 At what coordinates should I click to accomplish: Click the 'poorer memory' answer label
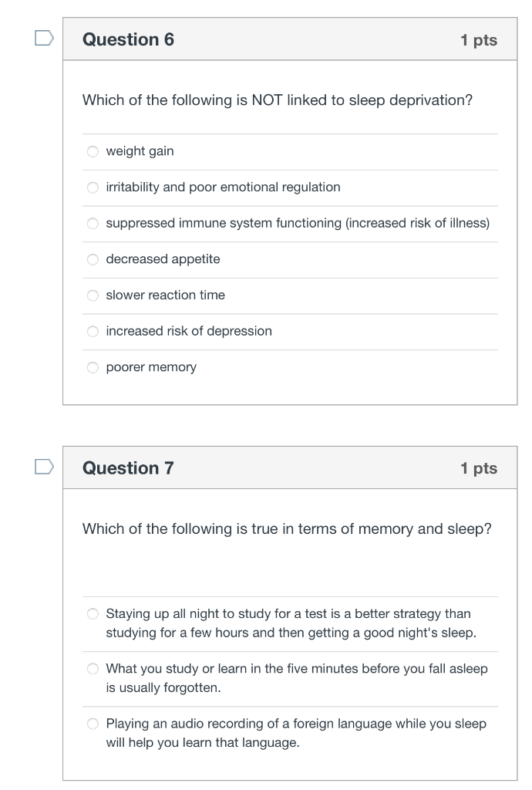[151, 367]
